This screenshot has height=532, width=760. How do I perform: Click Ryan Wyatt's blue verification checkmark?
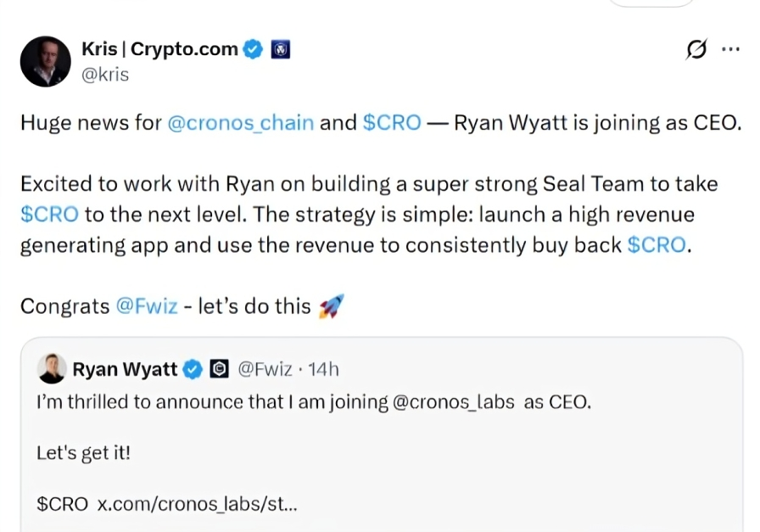click(x=193, y=369)
